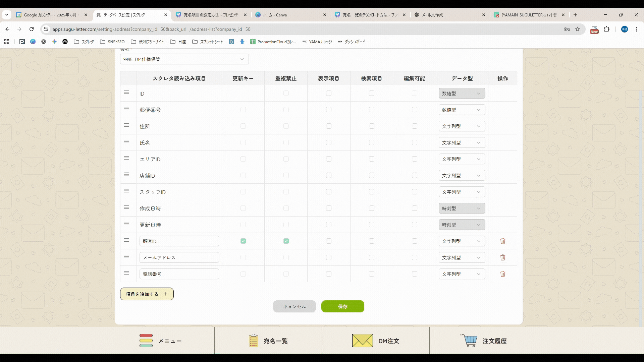Delete the 顧客ID row with trash icon

pyautogui.click(x=502, y=241)
